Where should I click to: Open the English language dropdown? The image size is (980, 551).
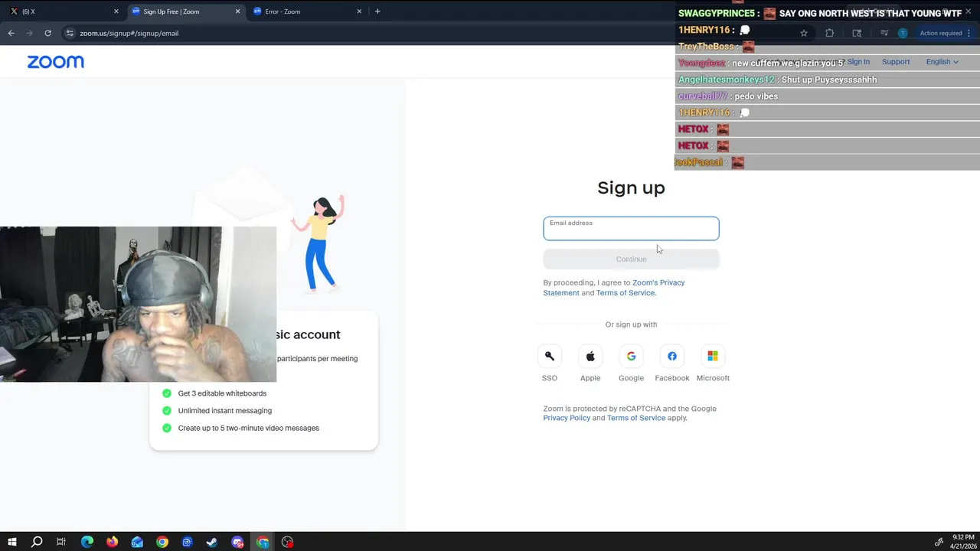click(x=942, y=62)
